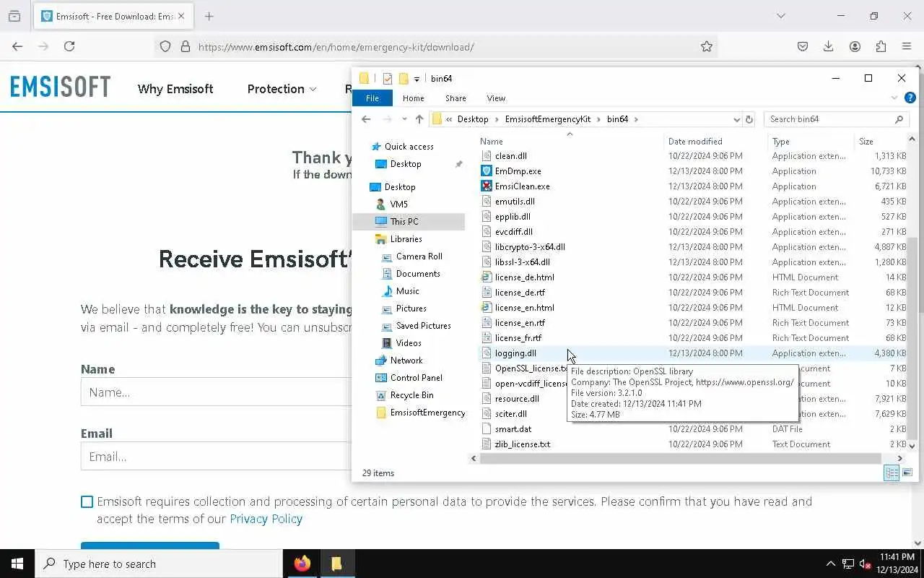
Task: Click the Explorer up-folder arrow
Action: [419, 119]
